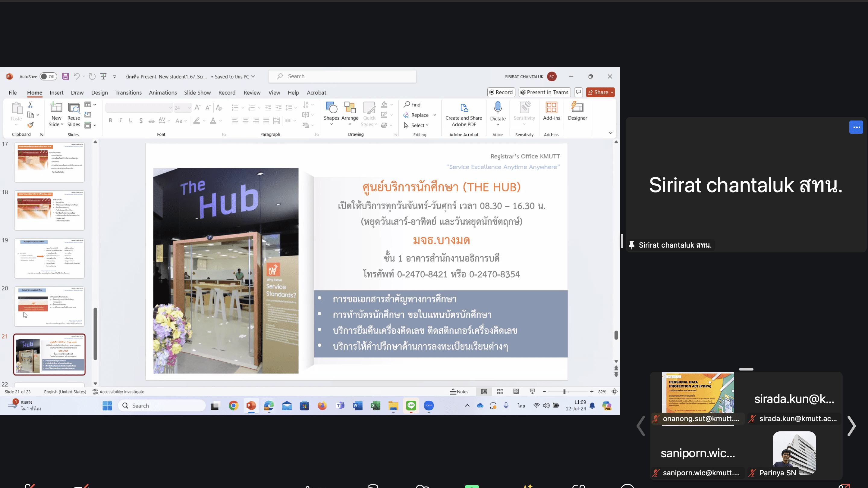Viewport: 868px width, 488px height.
Task: Open Excel from the taskbar
Action: [x=375, y=405]
